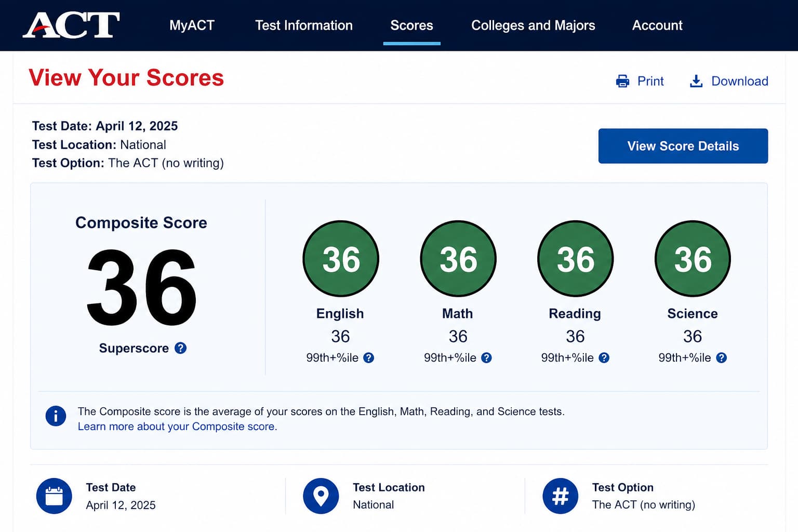Viewport: 798px width, 532px height.
Task: Click the green English 36 score circle
Action: (341, 259)
